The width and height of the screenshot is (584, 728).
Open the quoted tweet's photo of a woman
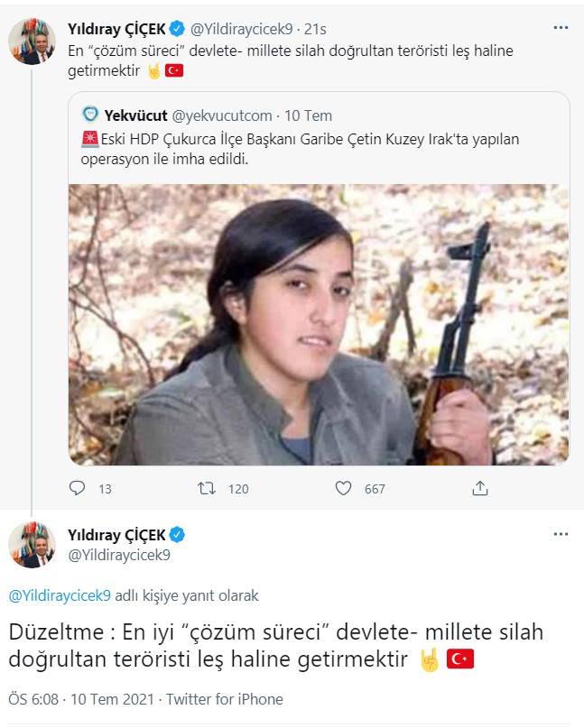point(319,325)
